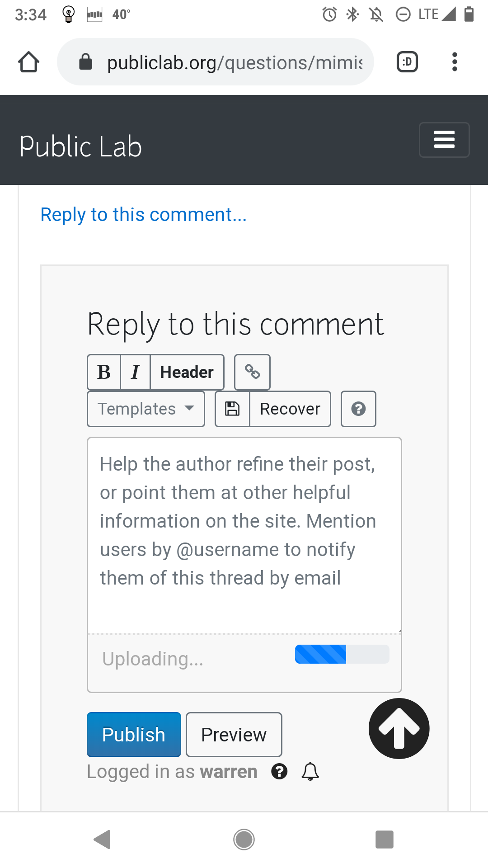The height and width of the screenshot is (868, 488).
Task: Publish the comment reply
Action: click(x=133, y=734)
